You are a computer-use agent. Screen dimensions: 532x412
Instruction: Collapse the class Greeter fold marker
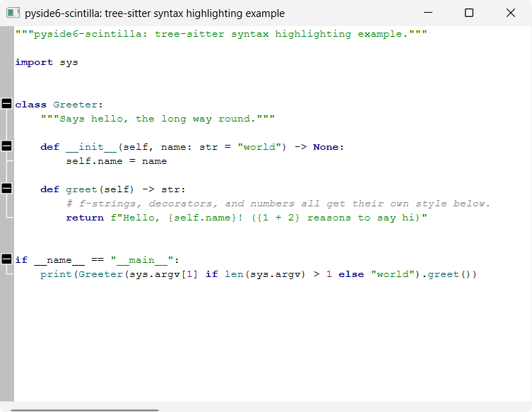point(6,103)
